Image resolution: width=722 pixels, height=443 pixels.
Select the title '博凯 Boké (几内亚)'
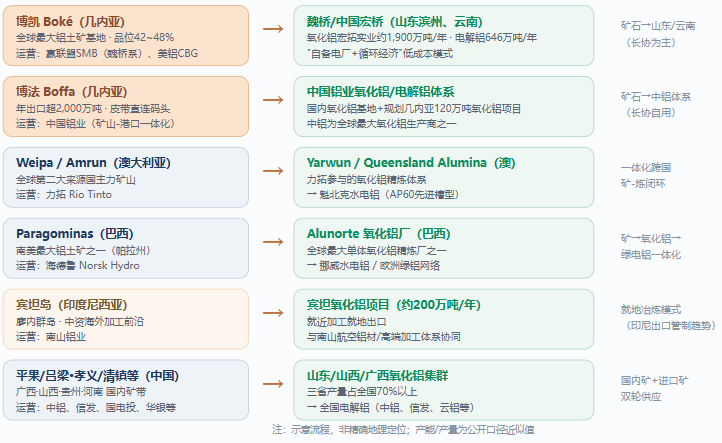pos(70,22)
